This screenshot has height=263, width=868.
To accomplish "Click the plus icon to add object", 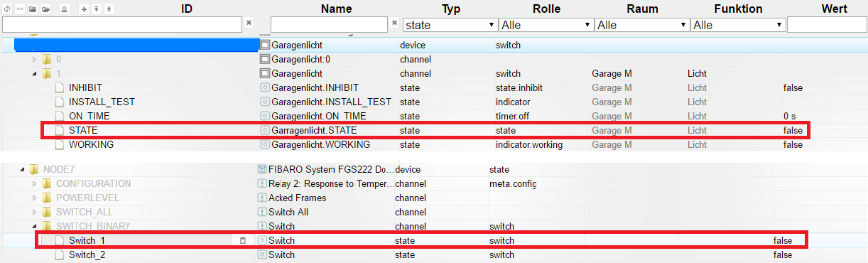I will click(x=84, y=9).
